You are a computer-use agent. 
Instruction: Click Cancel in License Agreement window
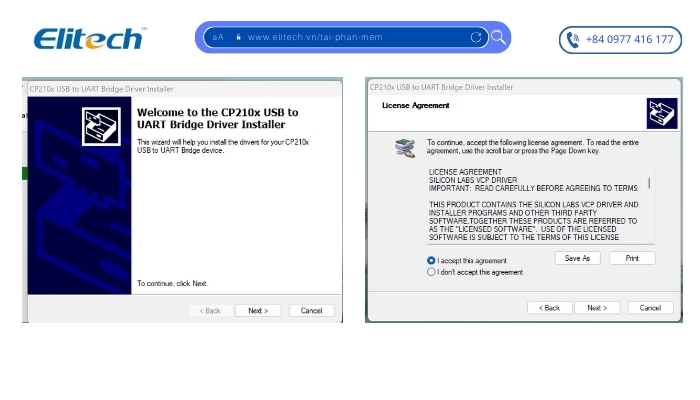tap(650, 308)
